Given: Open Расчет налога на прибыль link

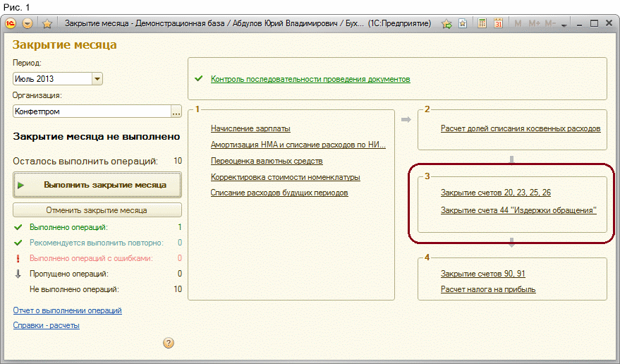Looking at the screenshot, I should tap(488, 290).
